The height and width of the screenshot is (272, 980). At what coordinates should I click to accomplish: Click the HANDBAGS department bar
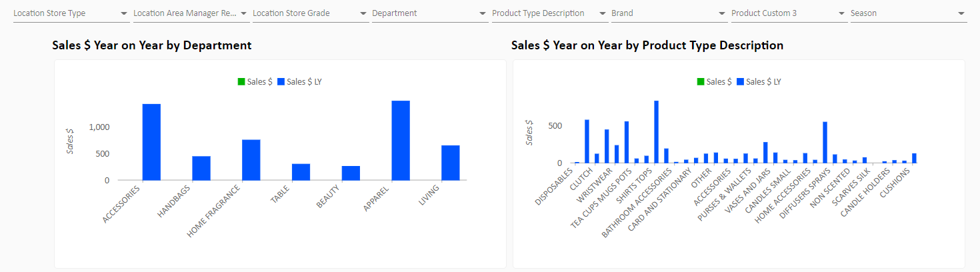coord(201,168)
